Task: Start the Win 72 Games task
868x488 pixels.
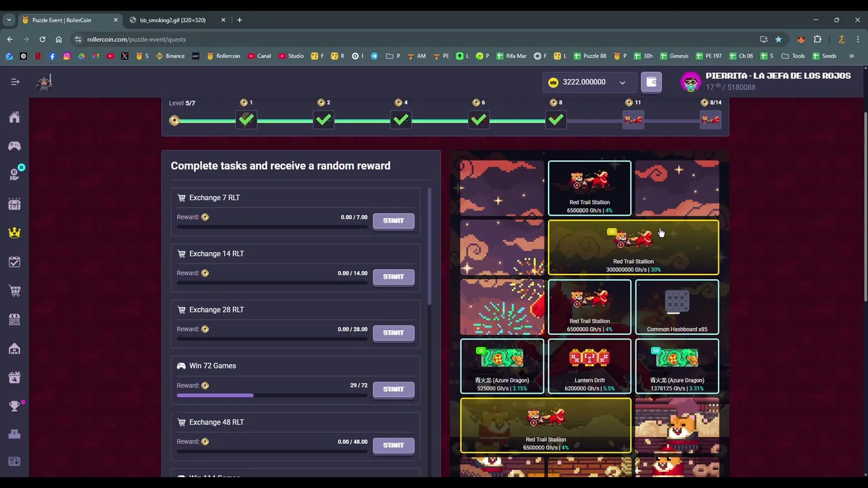Action: (x=393, y=389)
